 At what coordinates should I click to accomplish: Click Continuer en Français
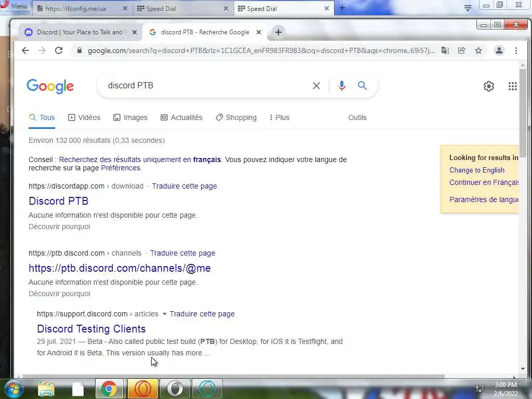coord(484,182)
